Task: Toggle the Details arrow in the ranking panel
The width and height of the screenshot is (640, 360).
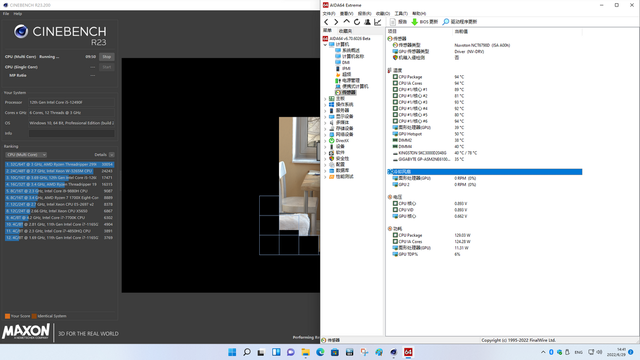Action: pyautogui.click(x=111, y=155)
